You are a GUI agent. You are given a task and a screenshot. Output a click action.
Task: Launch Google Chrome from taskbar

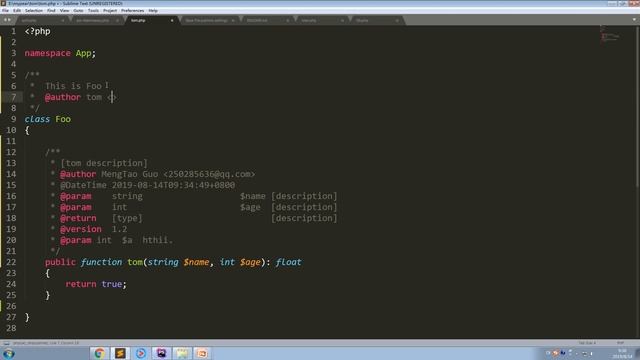[99, 353]
